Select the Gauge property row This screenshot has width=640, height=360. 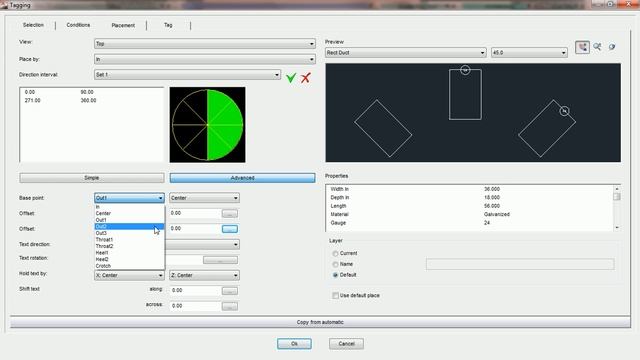[x=469, y=223]
